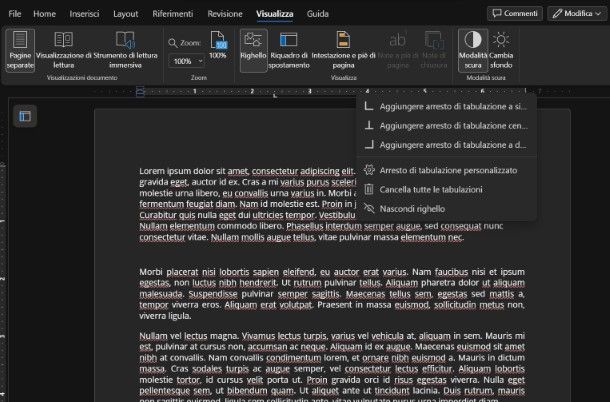This screenshot has width=610, height=402.
Task: Click the Zoom magnifier icon
Action: click(x=173, y=43)
